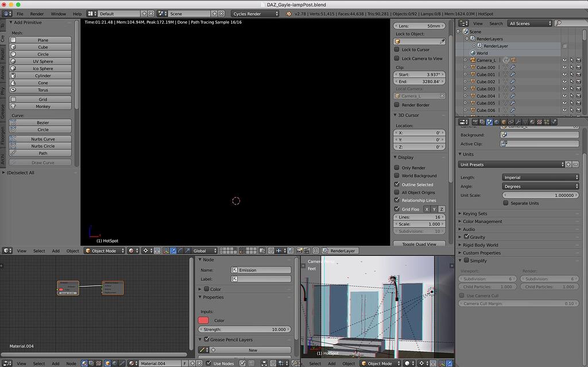Open the Object properties tab icon
The height and width of the screenshot is (367, 588).
point(504,122)
